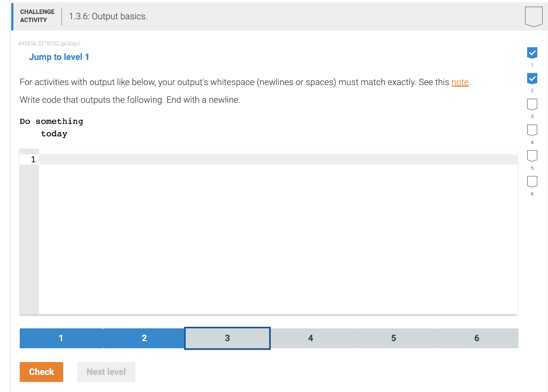Bookmark this activity with the ribbon icon
Image resolution: width=548 pixels, height=392 pixels.
(x=534, y=16)
